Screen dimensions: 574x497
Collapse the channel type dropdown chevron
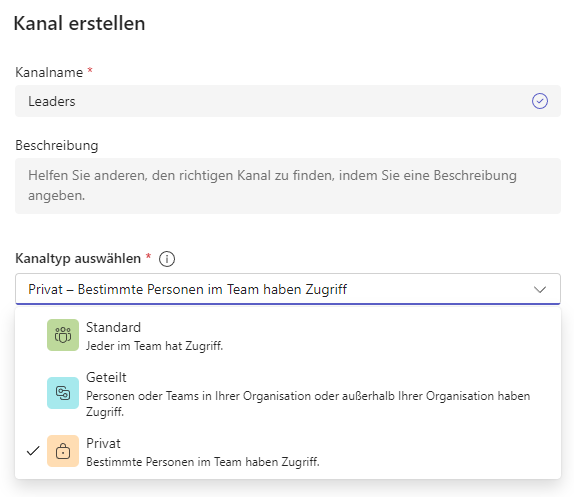click(540, 289)
